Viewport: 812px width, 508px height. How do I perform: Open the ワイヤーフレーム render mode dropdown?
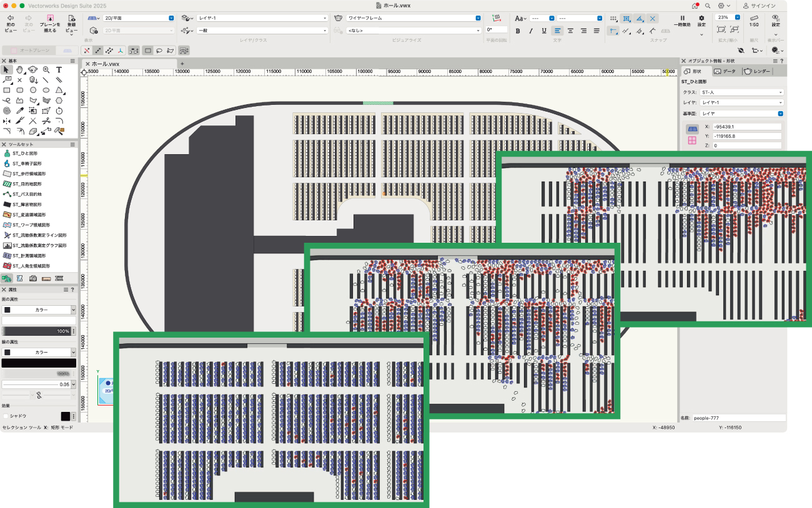click(x=412, y=19)
